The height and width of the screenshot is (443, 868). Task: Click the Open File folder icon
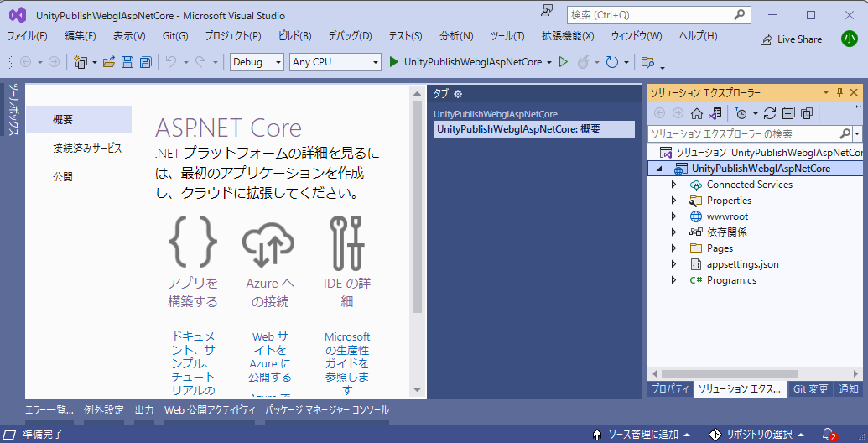pyautogui.click(x=109, y=62)
